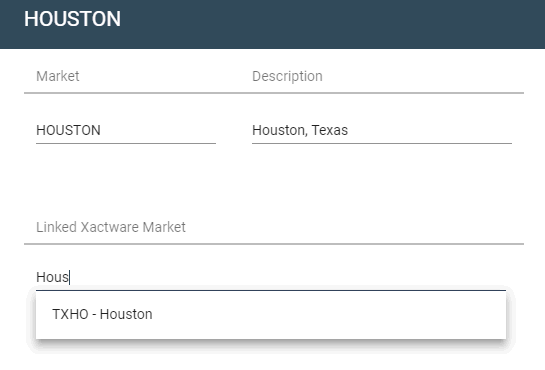Click blank area after HOUSTON in Market field
Image resolution: width=545 pixels, height=370 pixels.
tap(158, 130)
